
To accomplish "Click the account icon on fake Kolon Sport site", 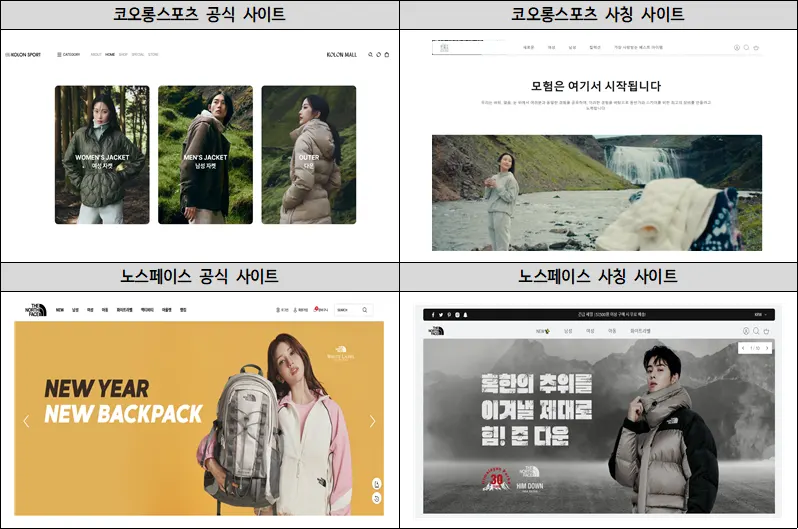I will (736, 47).
